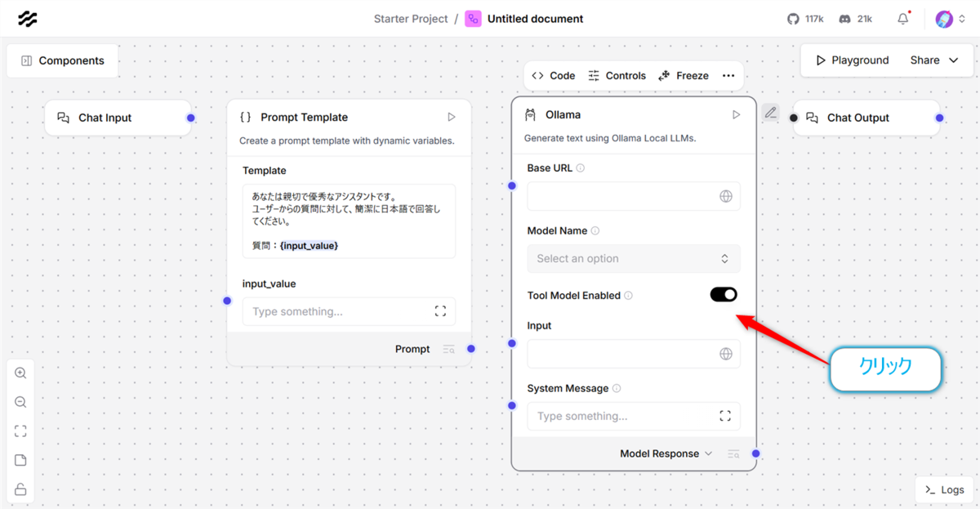
Task: Toggle Freeze on the Ollama node
Action: (x=684, y=75)
